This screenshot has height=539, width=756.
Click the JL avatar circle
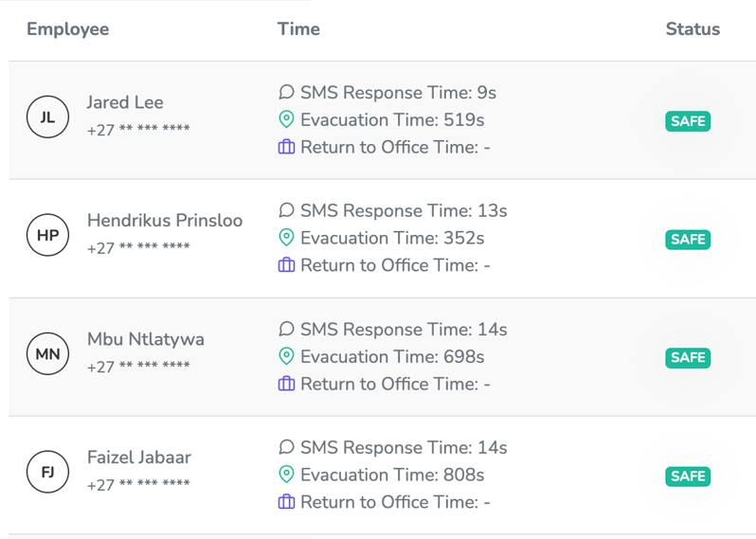click(x=47, y=117)
